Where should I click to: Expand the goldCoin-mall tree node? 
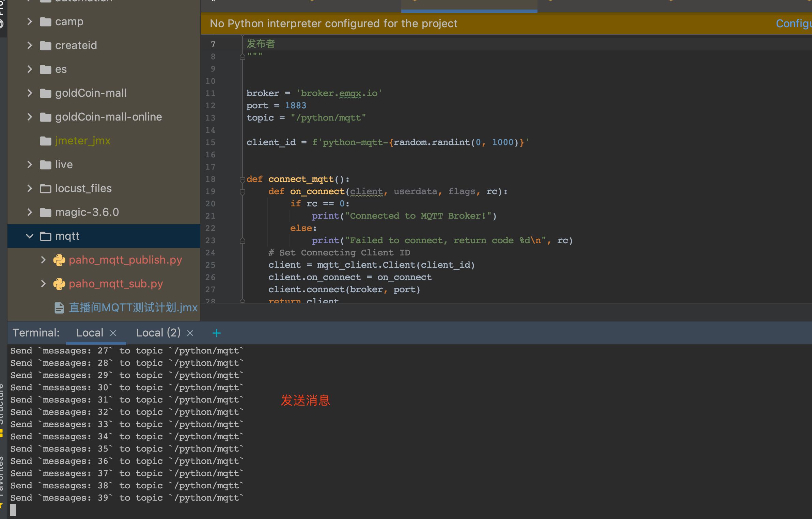[30, 93]
